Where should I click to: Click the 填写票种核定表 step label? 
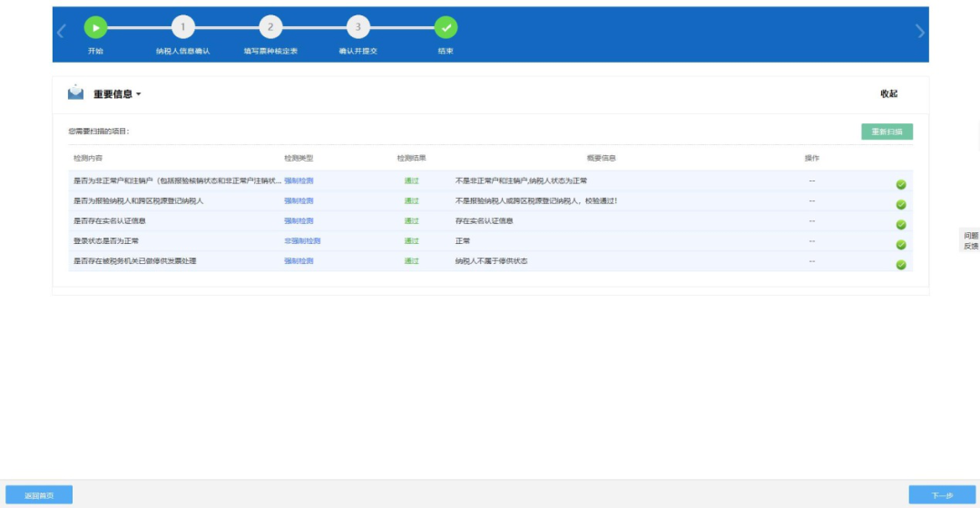click(270, 51)
